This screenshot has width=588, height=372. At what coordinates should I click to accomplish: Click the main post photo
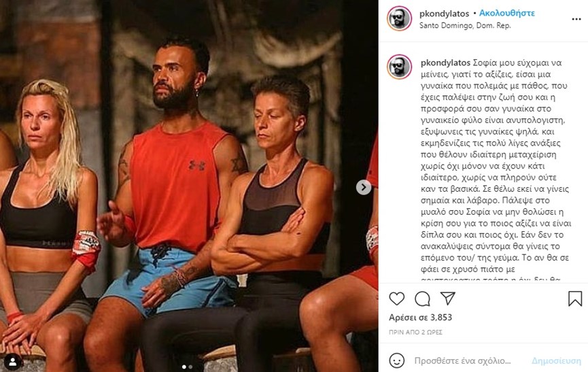(189, 186)
